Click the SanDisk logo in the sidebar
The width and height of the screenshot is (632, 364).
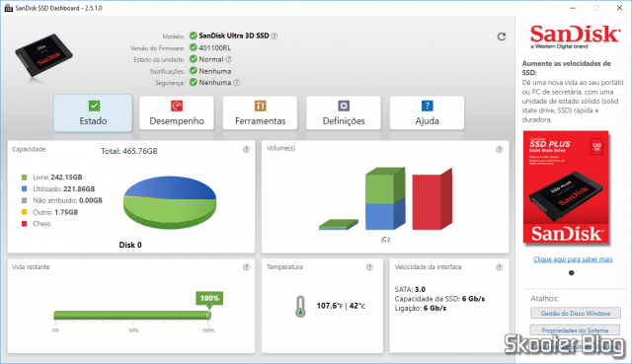575,36
